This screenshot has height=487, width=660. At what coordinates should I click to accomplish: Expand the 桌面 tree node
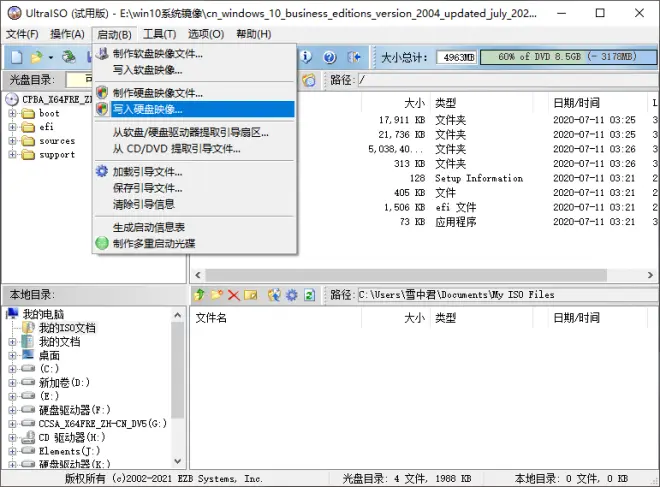(x=12, y=355)
